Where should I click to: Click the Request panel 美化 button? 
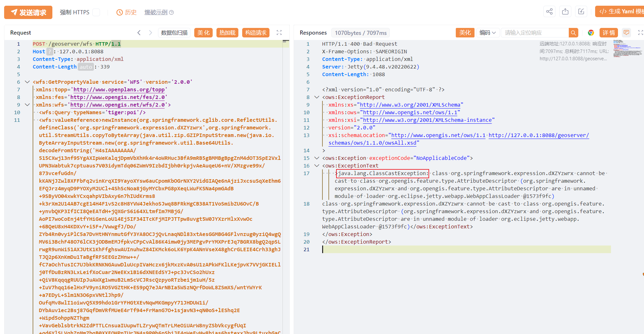click(x=203, y=33)
